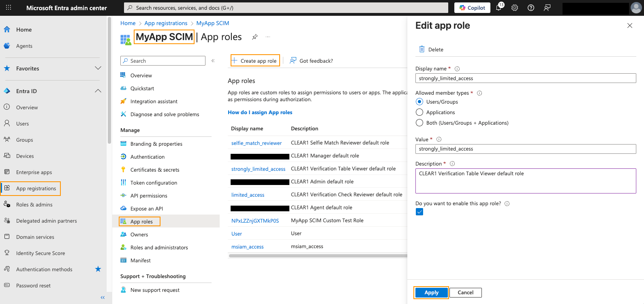Image resolution: width=644 pixels, height=304 pixels.
Task: Focus the Display name text field
Action: tap(526, 78)
